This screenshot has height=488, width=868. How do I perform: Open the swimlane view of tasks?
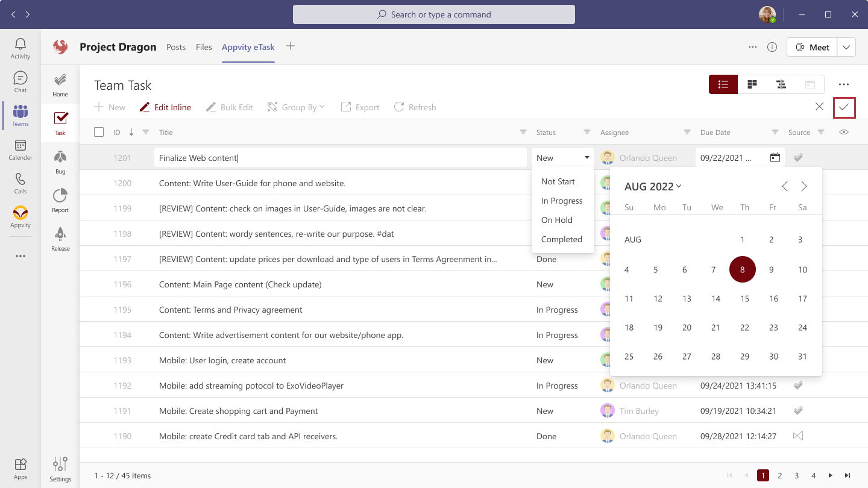click(x=781, y=84)
